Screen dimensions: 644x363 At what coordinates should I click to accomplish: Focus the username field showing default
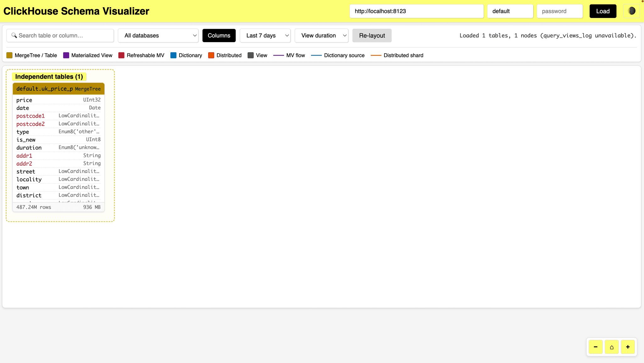[x=510, y=11]
